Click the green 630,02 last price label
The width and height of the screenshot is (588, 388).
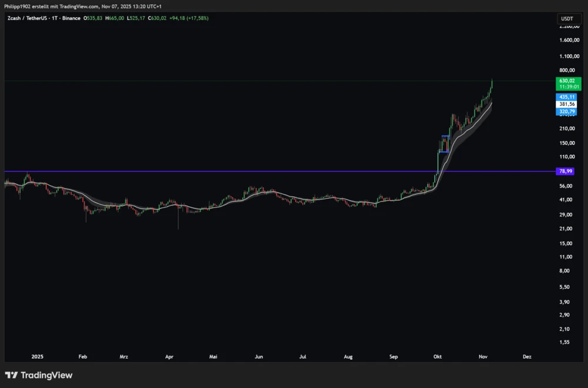(x=566, y=81)
